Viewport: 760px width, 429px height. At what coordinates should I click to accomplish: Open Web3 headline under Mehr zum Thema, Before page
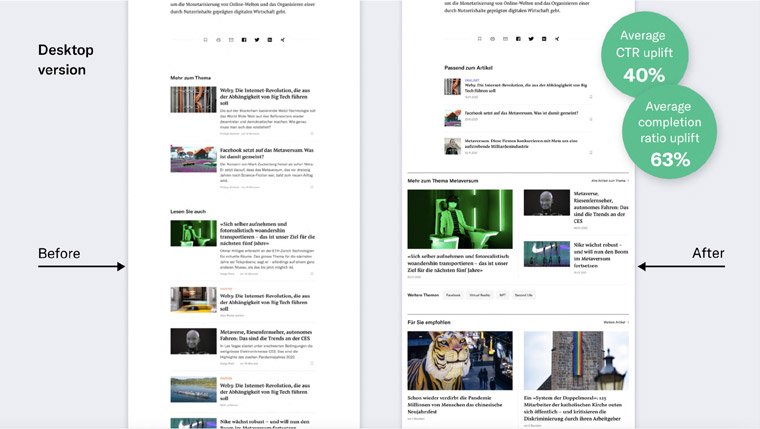tap(265, 96)
